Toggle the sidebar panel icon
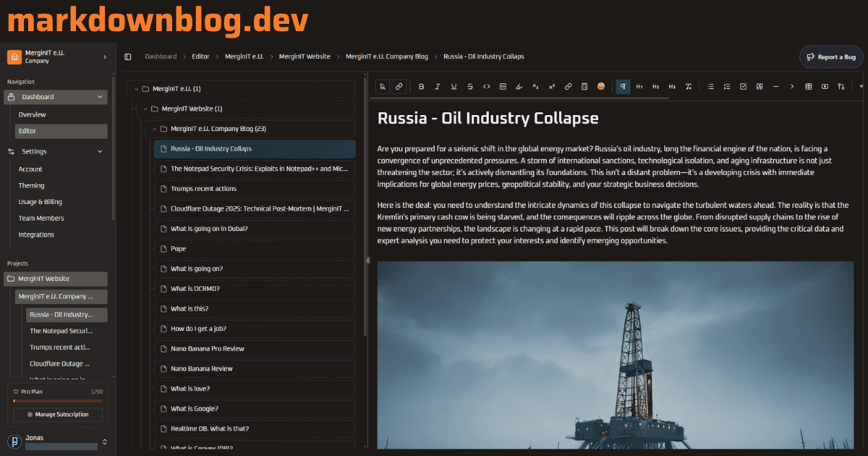This screenshot has width=868, height=456. [128, 56]
